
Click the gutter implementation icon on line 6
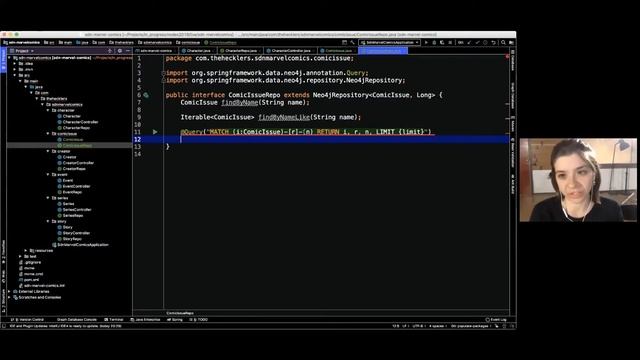point(146,95)
